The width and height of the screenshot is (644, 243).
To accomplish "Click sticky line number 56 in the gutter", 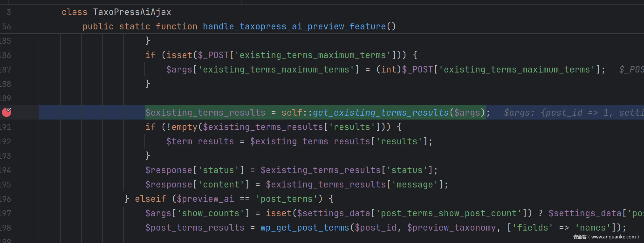I will click(7, 26).
